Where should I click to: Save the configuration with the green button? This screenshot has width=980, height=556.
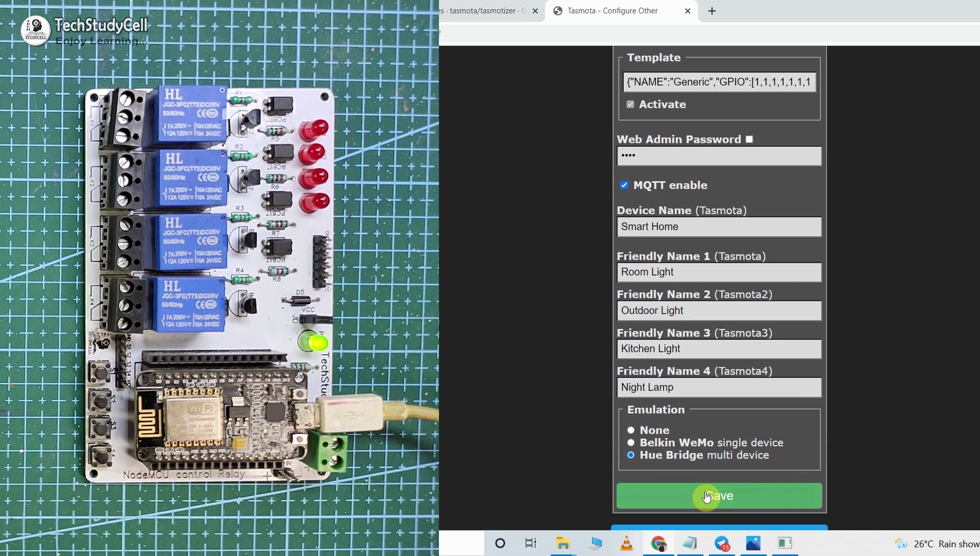719,496
